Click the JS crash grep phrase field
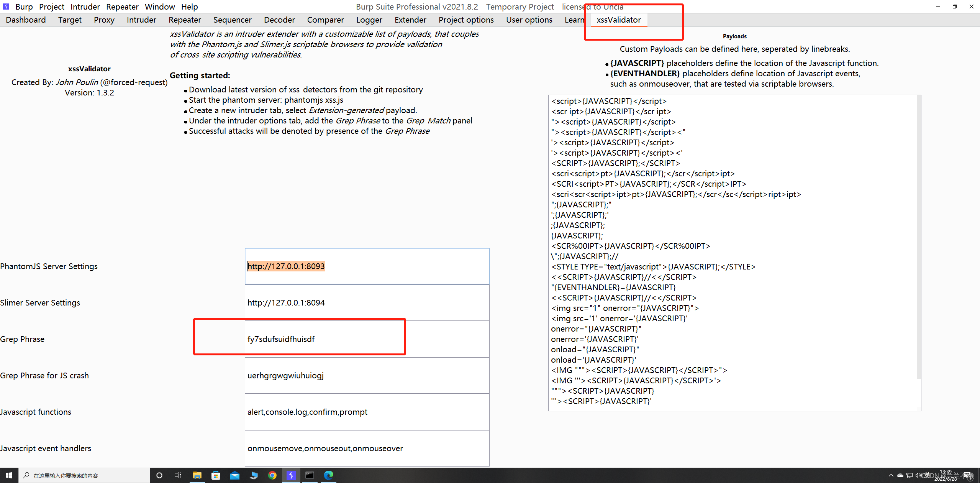This screenshot has width=980, height=483. [367, 376]
